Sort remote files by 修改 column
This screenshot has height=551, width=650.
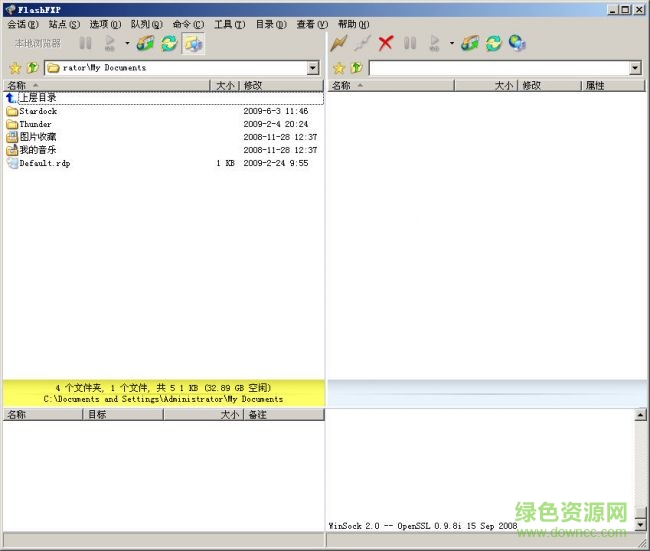[x=549, y=86]
